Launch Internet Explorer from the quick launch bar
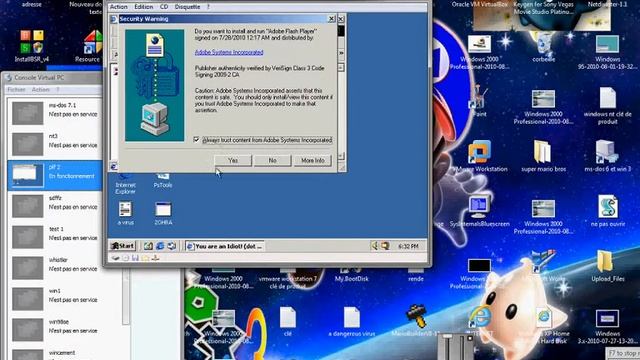Image resolution: width=640 pixels, height=360 pixels. tap(160, 246)
